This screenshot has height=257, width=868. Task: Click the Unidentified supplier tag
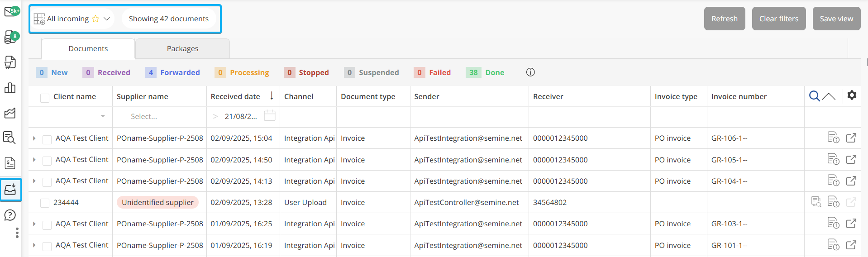[x=157, y=202]
